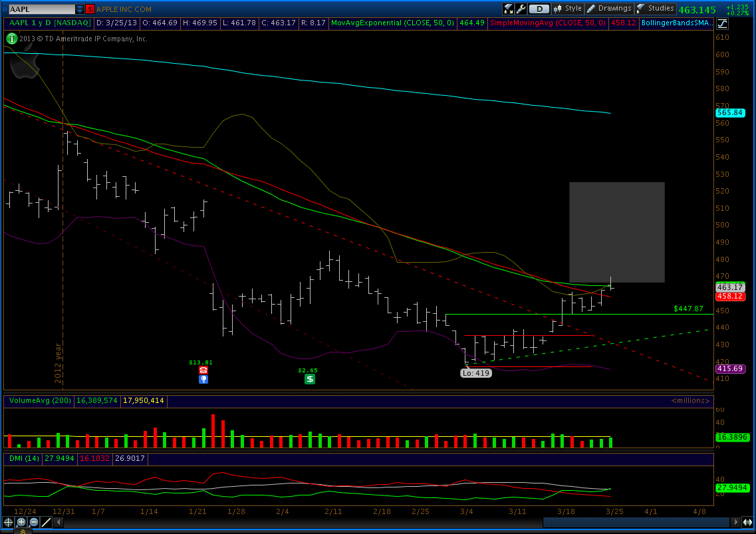Click the expand time axis icon
756x534 pixels.
click(747, 521)
